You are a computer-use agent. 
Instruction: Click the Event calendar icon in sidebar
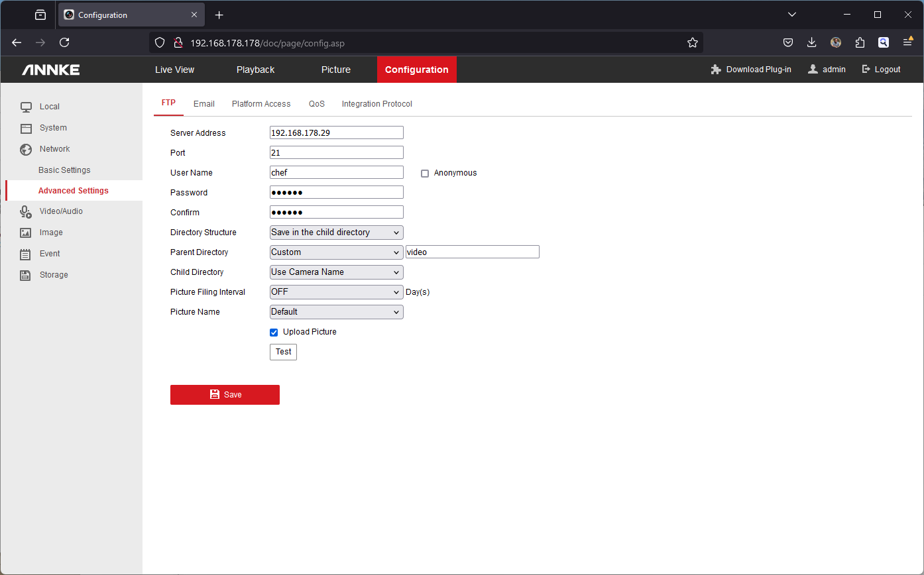[26, 254]
